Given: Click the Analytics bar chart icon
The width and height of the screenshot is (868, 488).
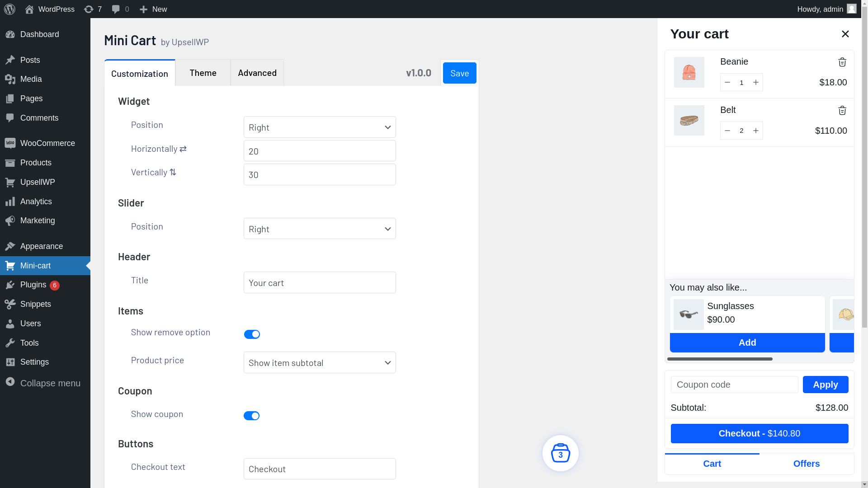Looking at the screenshot, I should [10, 202].
